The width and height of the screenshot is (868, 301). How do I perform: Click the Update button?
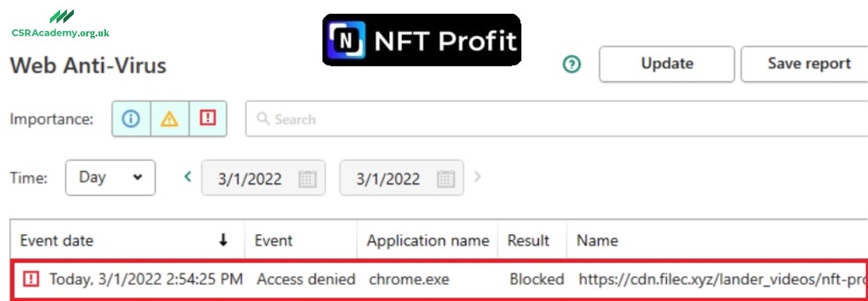click(666, 64)
